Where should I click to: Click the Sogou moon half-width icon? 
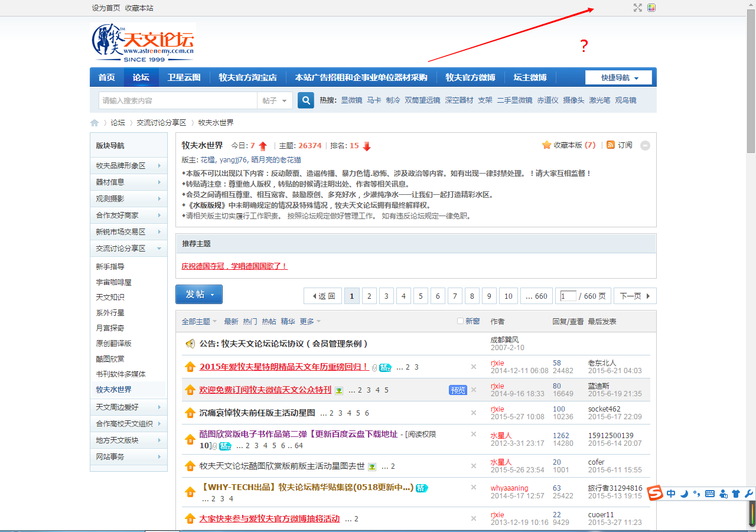point(684,494)
